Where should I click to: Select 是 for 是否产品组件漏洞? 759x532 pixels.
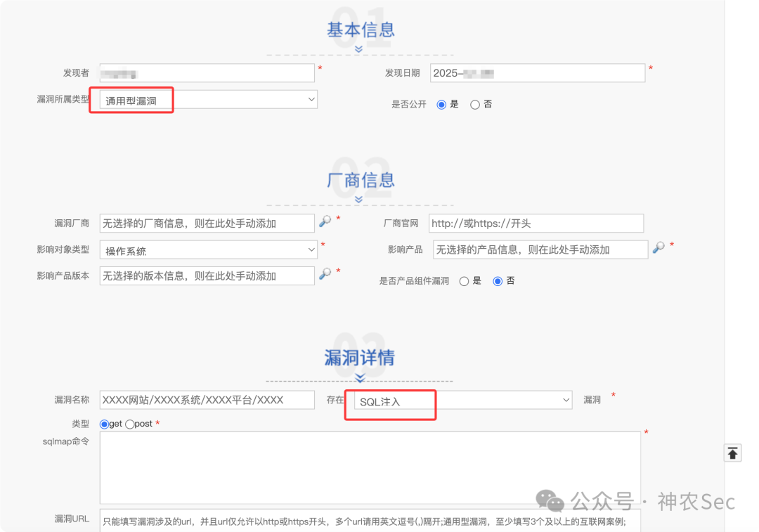tap(464, 280)
